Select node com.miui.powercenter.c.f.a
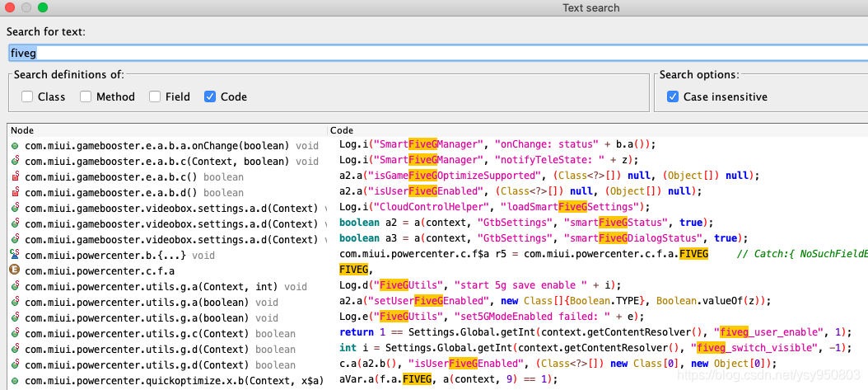The height and width of the screenshot is (390, 868). pos(100,271)
